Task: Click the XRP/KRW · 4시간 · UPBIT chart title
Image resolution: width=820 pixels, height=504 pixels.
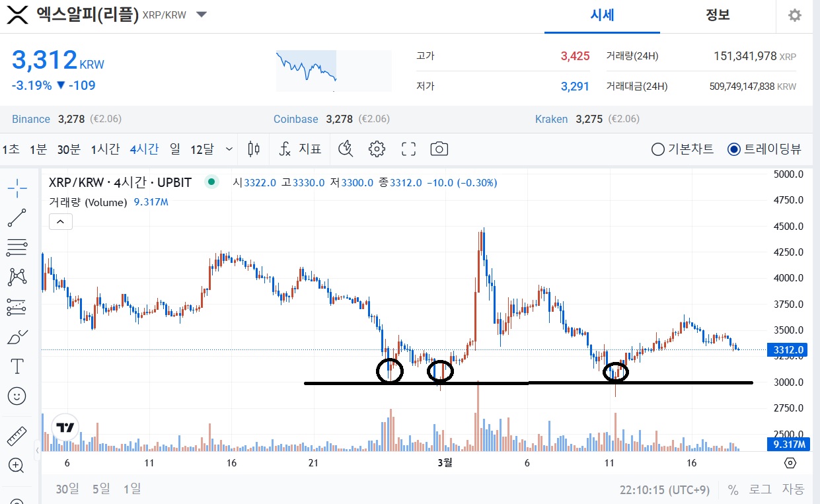Action: (120, 182)
